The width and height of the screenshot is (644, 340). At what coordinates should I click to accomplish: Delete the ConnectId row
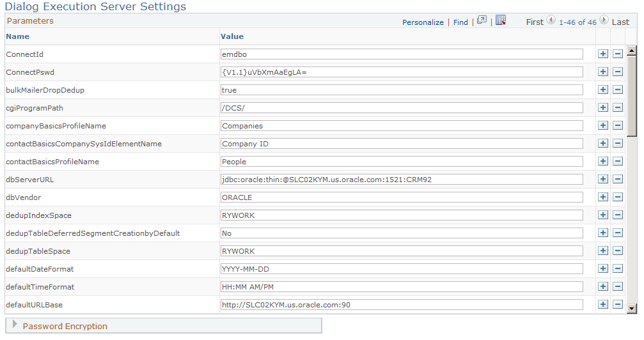point(618,54)
